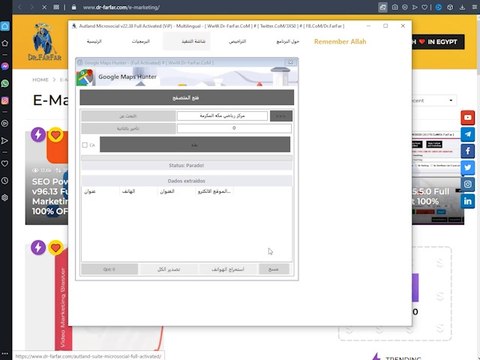Open sidebar settings gear icon
This screenshot has height=360, width=480.
(5, 197)
